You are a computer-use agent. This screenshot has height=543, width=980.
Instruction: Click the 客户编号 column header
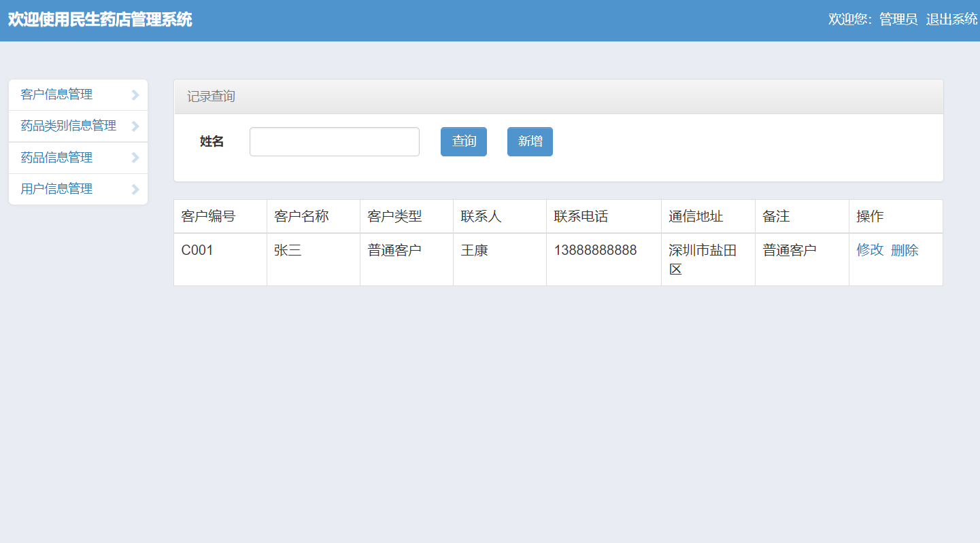[x=220, y=216]
